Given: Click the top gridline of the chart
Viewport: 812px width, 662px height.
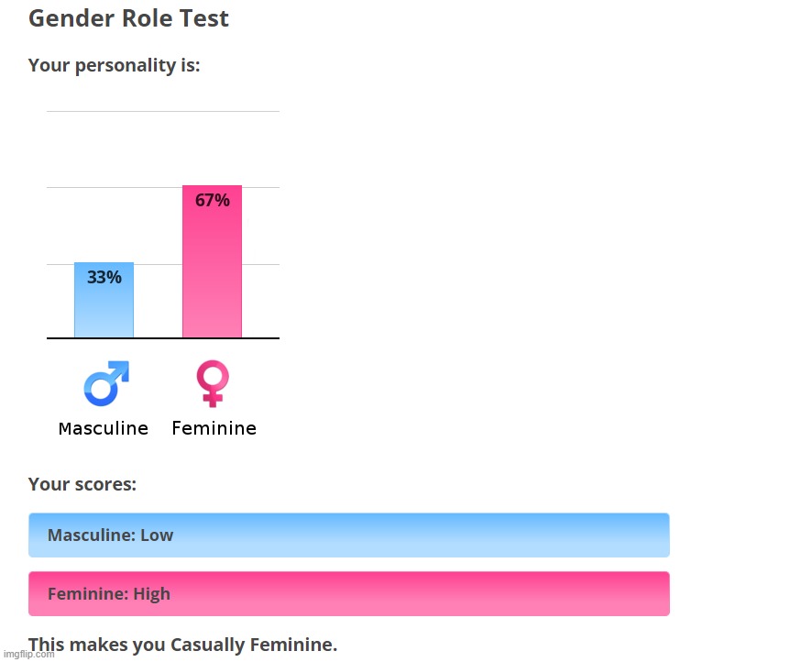Looking at the screenshot, I should (163, 111).
